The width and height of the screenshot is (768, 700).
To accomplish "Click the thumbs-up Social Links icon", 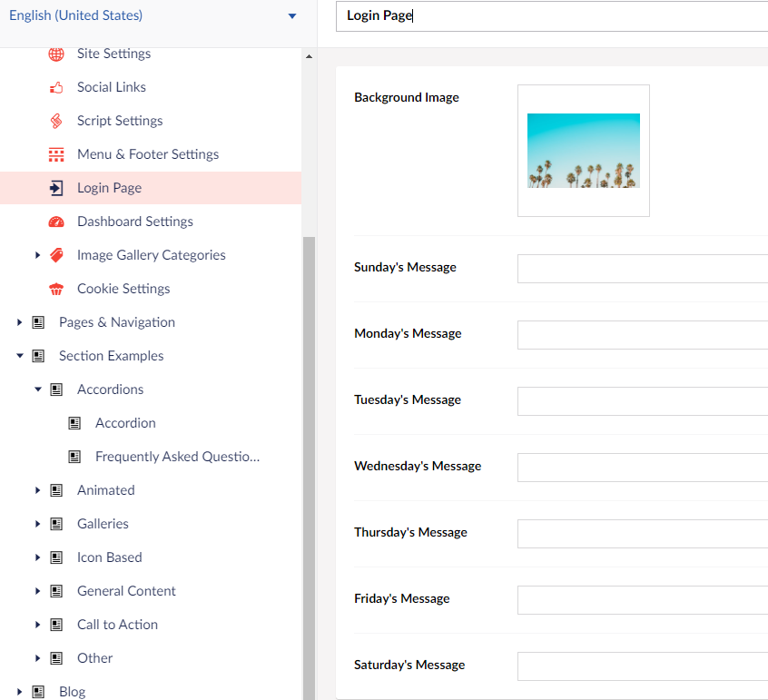I will (x=56, y=87).
